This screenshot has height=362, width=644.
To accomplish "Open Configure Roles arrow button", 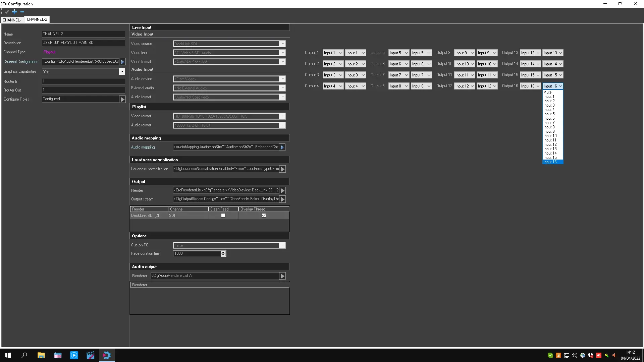I will click(122, 99).
